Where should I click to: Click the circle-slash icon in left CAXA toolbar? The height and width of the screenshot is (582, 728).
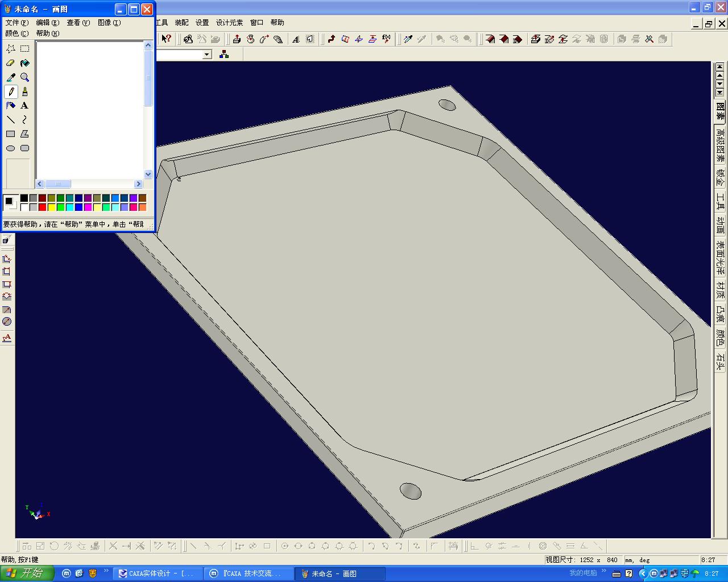coord(7,322)
